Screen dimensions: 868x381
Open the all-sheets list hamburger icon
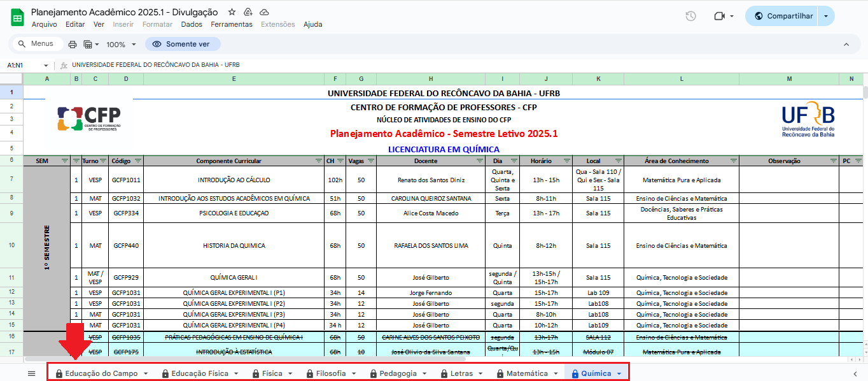coord(30,373)
